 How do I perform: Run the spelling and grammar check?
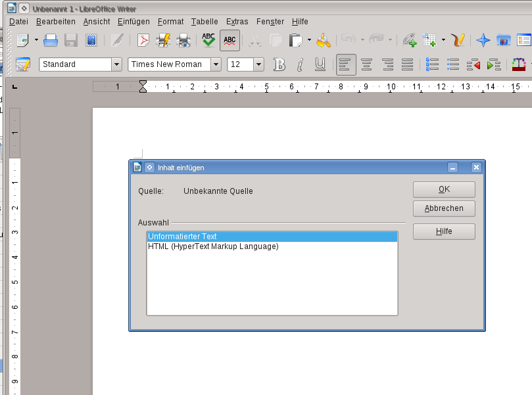click(208, 41)
